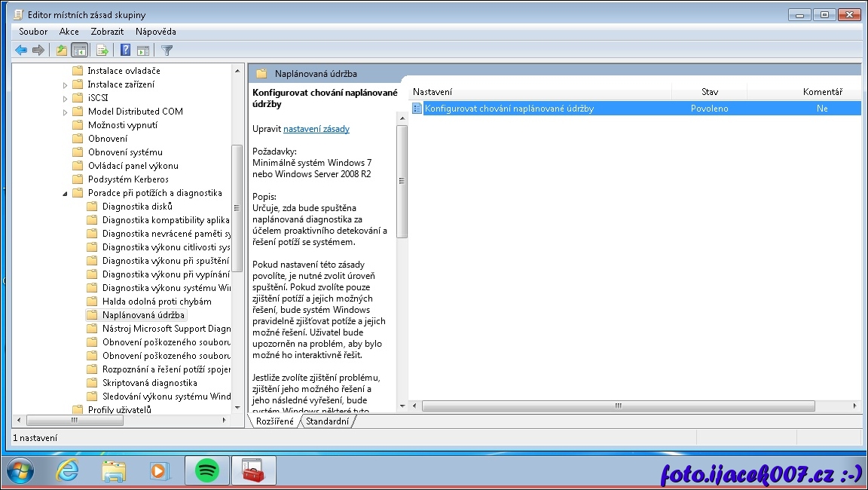Click the Windows Start orb
This screenshot has width=868, height=490.
click(x=21, y=470)
